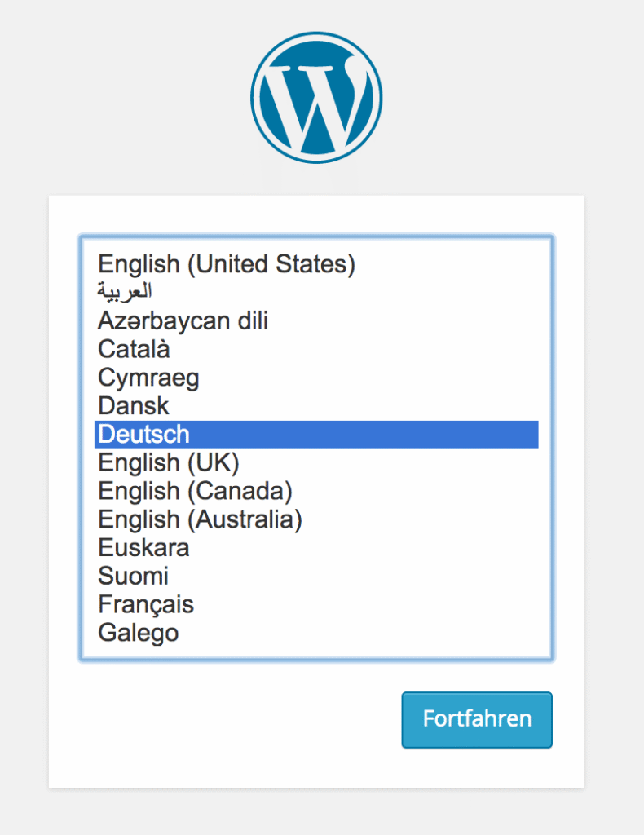Choose English (Canada) in the list
This screenshot has width=644, height=835.
(195, 491)
